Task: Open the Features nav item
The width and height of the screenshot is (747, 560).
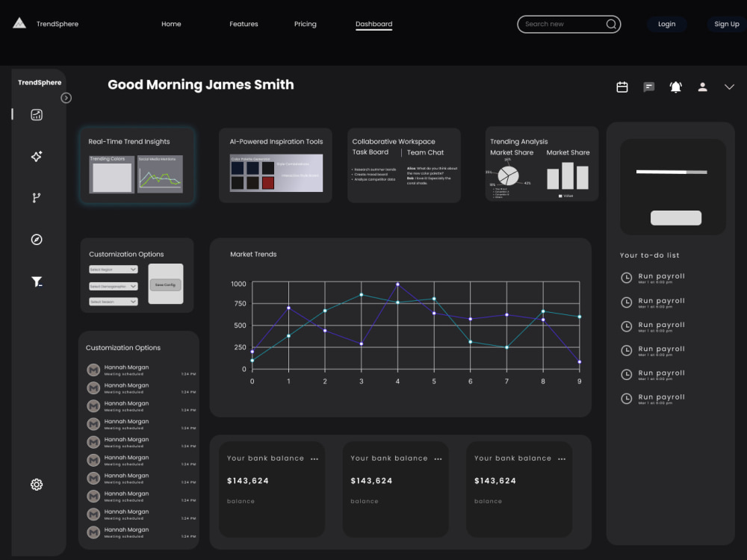Action: pos(244,24)
